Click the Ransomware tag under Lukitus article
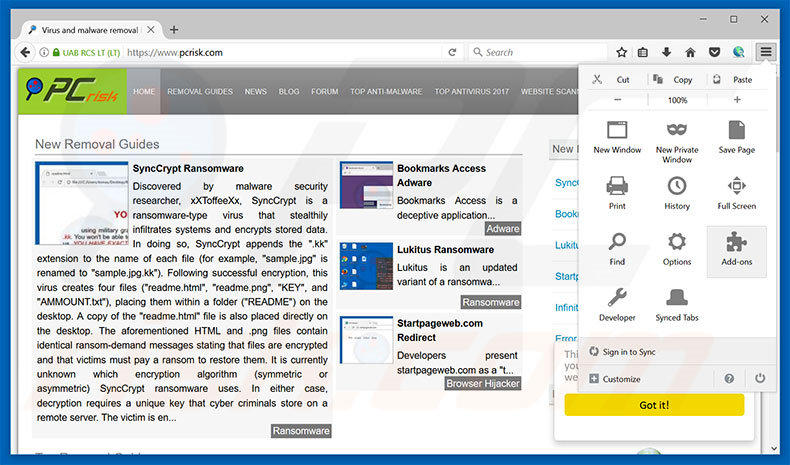790x465 pixels. [x=491, y=302]
